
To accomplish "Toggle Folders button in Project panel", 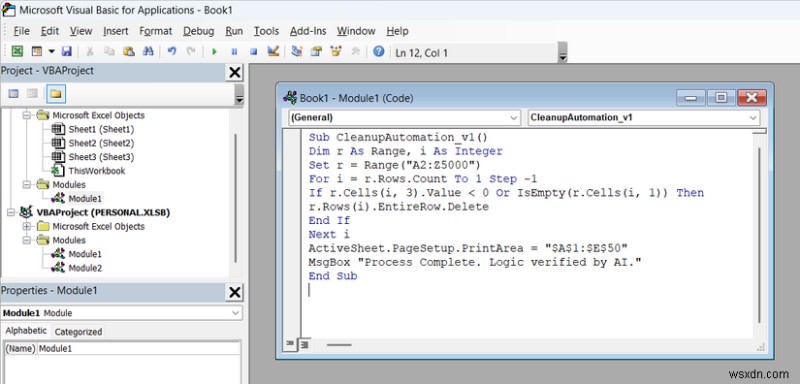I will (x=56, y=94).
